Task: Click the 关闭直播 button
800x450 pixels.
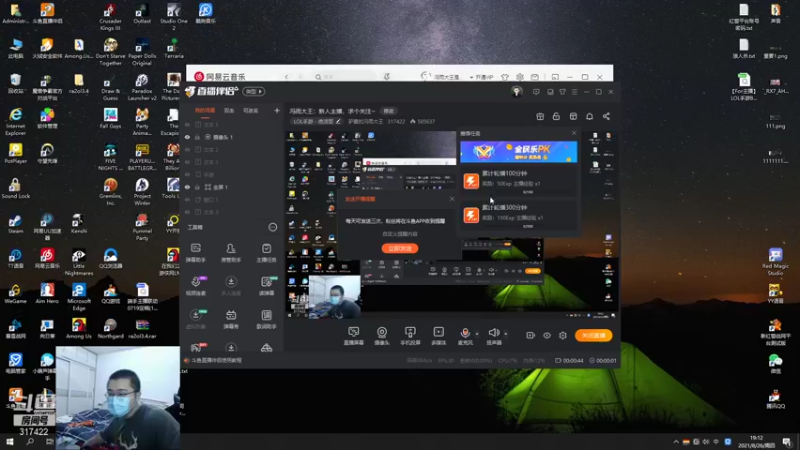Action: pos(593,335)
